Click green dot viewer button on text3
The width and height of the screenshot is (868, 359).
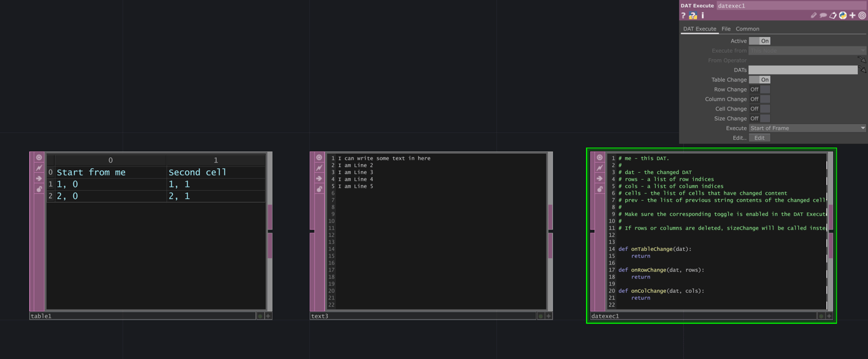541,316
